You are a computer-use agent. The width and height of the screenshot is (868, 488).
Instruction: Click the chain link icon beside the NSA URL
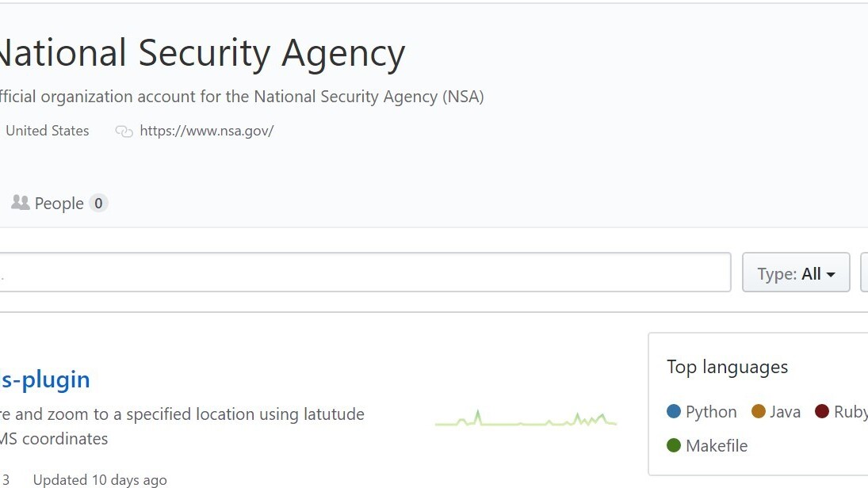point(124,132)
